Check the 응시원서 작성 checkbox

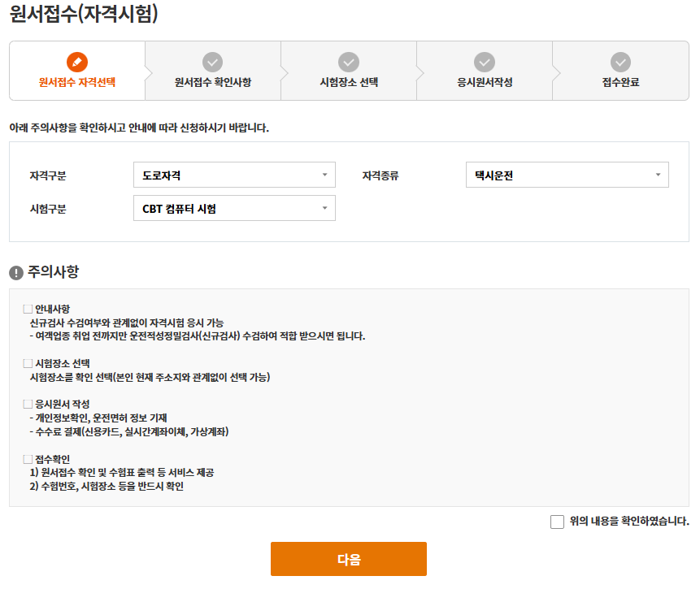click(28, 404)
